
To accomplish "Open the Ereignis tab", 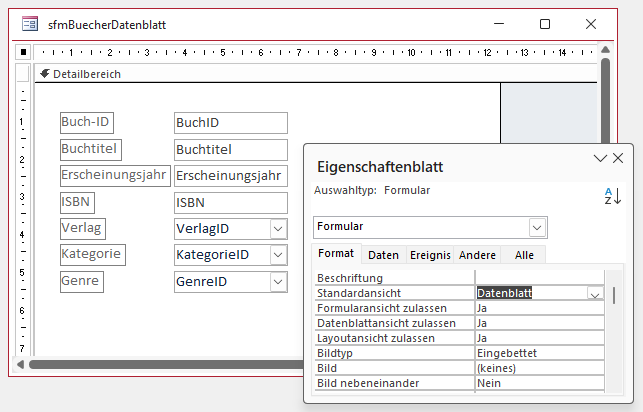I will click(x=430, y=255).
